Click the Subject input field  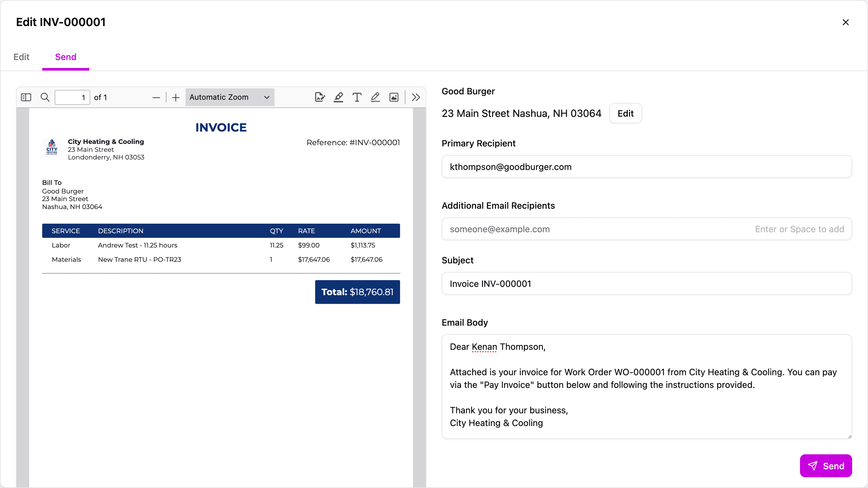pos(646,284)
